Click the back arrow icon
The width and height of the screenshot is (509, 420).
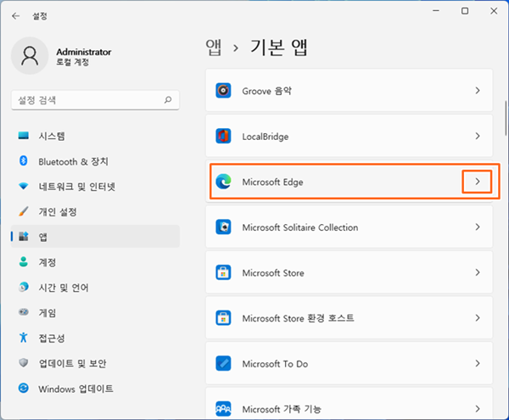15,16
